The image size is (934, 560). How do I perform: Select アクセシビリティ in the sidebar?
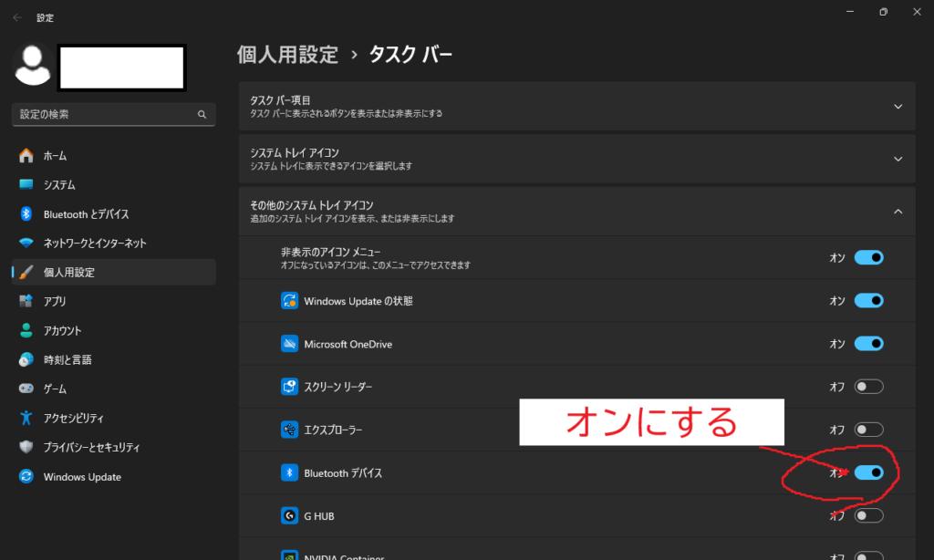point(74,419)
